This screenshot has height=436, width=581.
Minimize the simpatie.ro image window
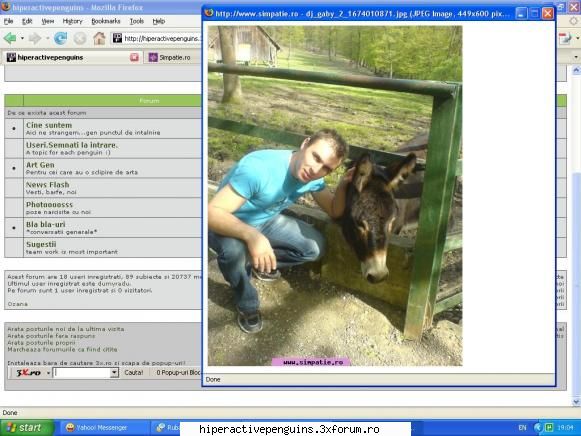coord(521,14)
